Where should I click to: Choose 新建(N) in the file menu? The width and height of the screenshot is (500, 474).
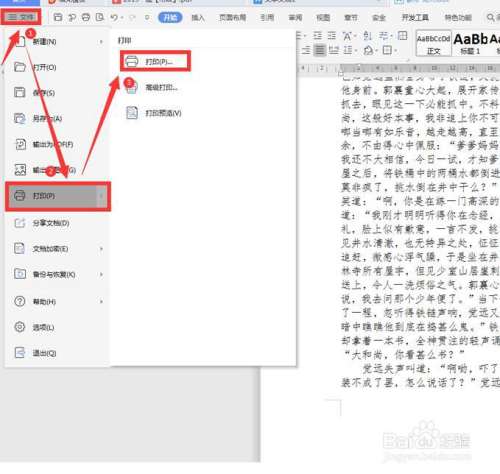(x=57, y=42)
